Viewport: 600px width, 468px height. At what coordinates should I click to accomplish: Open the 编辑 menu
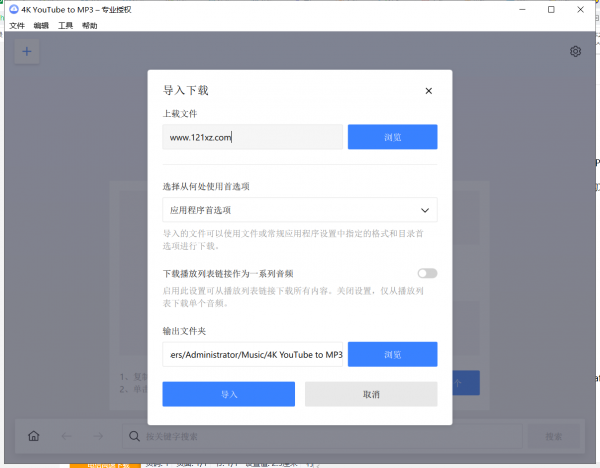(41, 26)
